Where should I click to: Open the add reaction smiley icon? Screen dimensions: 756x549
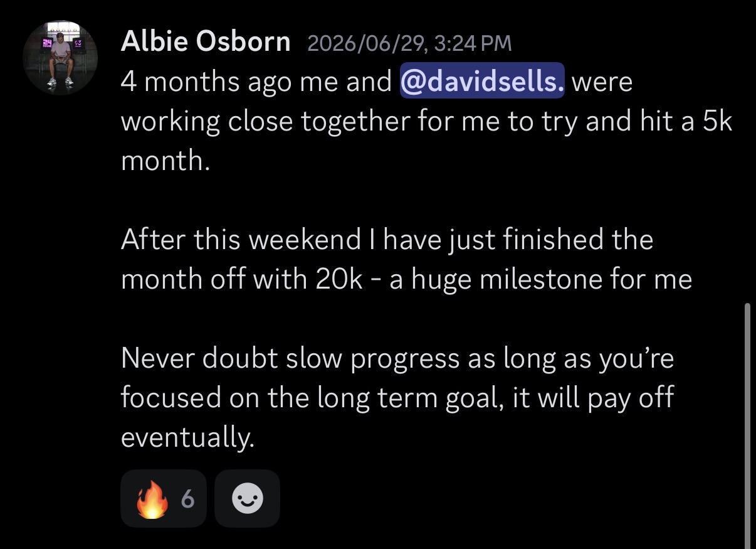pyautogui.click(x=247, y=499)
